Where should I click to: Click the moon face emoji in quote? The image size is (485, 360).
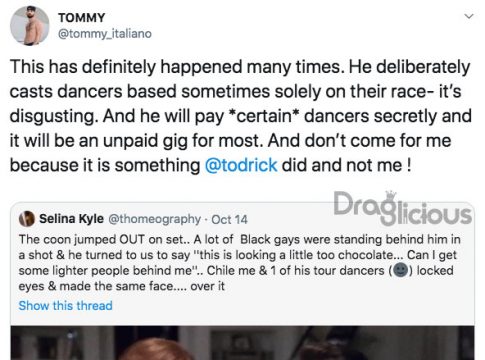coord(401,270)
